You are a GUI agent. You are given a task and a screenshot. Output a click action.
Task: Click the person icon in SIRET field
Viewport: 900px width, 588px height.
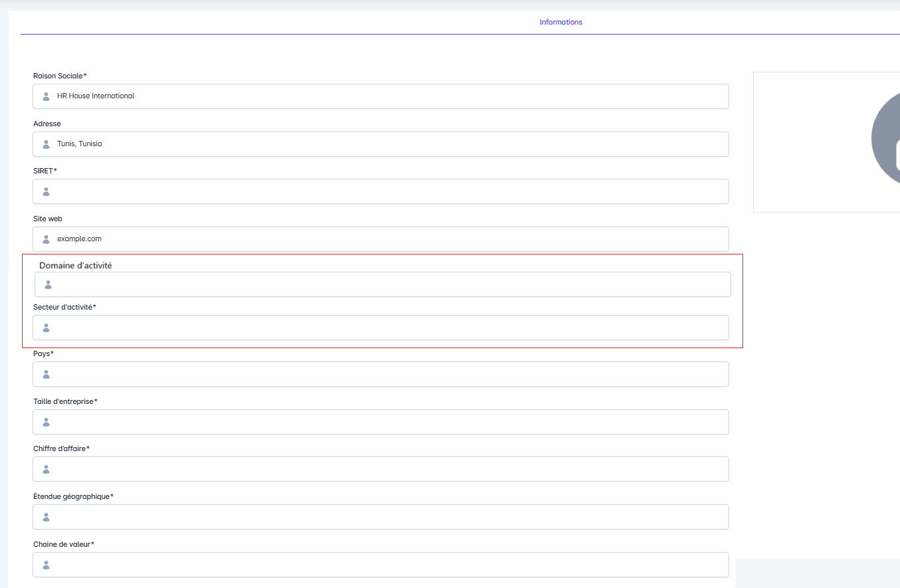point(46,191)
